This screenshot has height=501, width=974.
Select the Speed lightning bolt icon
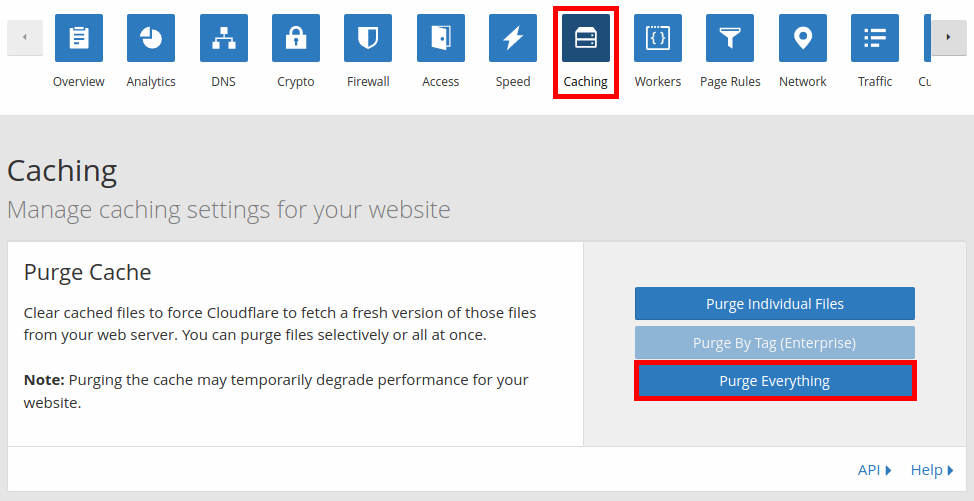click(x=513, y=38)
